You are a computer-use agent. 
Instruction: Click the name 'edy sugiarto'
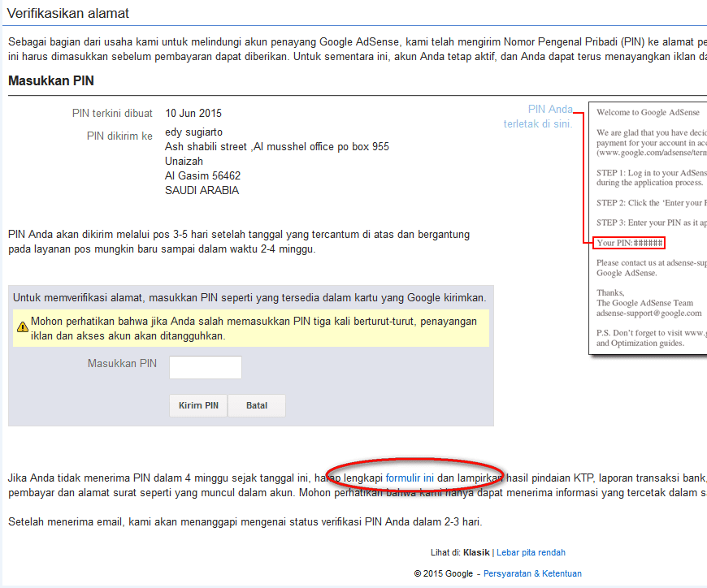click(x=194, y=132)
